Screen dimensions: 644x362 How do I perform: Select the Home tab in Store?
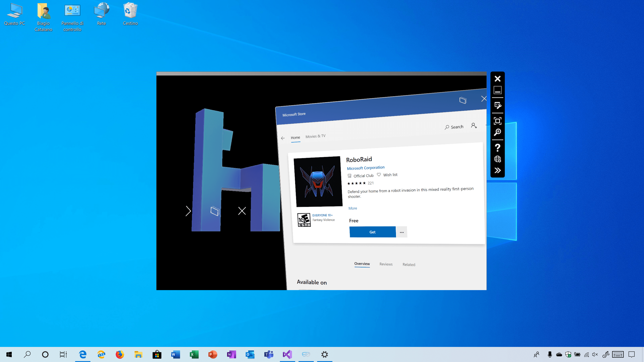(x=295, y=138)
